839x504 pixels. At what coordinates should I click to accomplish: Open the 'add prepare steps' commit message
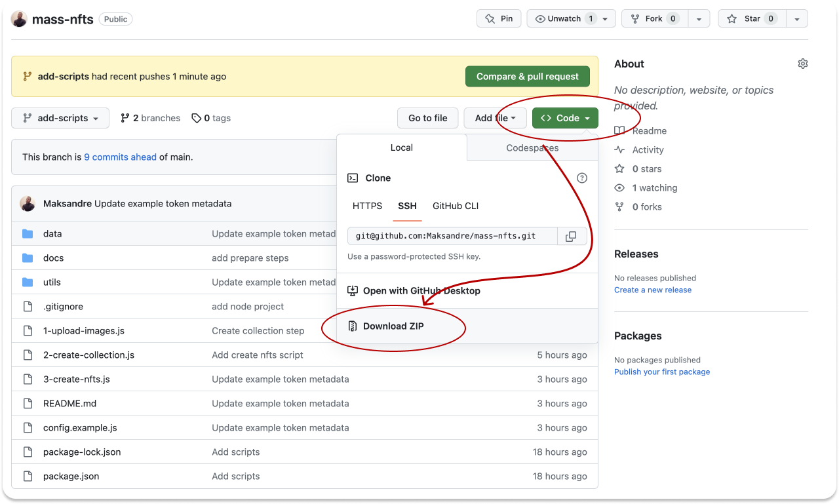(x=250, y=258)
